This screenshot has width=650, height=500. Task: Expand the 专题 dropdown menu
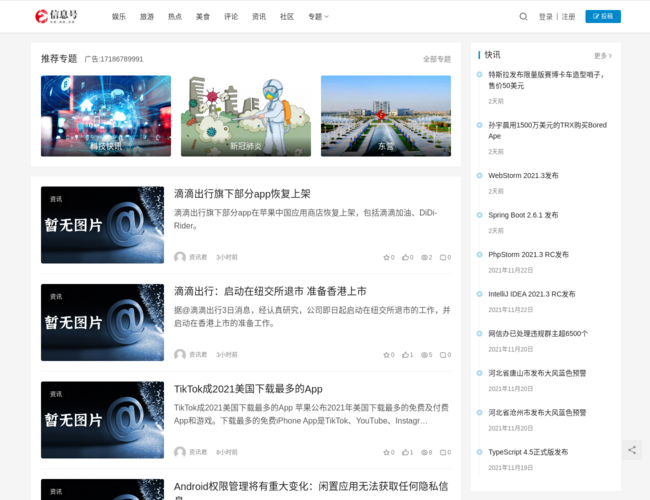click(x=318, y=17)
